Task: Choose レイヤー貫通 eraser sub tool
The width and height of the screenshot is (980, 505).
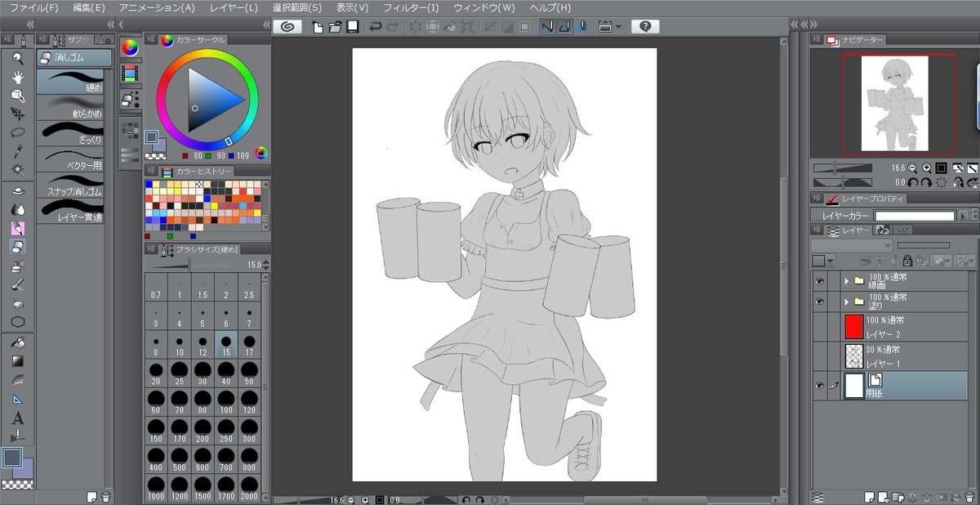Action: click(x=71, y=210)
